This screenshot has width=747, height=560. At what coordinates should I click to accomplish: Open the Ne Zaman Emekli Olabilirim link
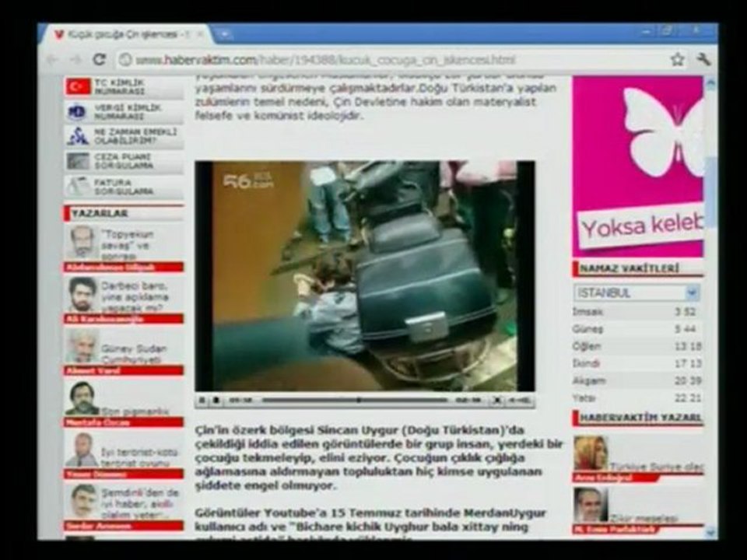tap(124, 137)
